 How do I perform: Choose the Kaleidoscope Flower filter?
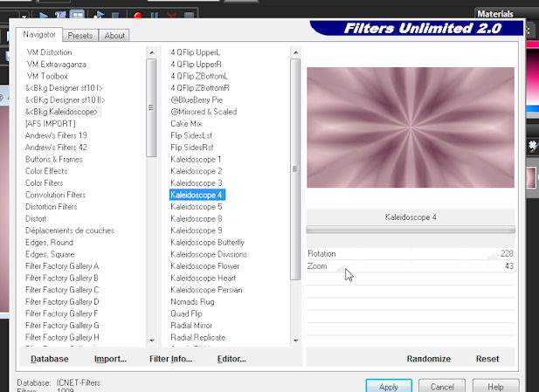pos(205,266)
